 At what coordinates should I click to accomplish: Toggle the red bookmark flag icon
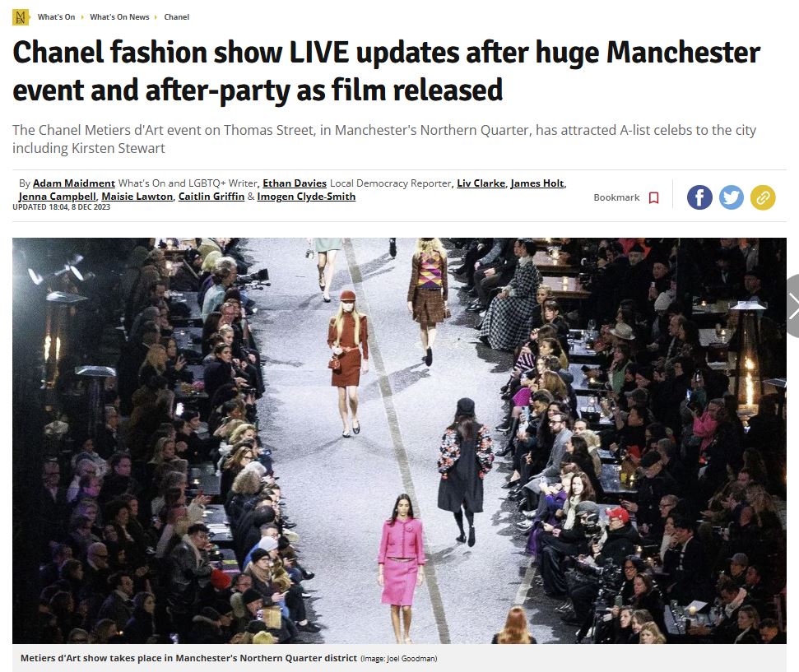[654, 197]
